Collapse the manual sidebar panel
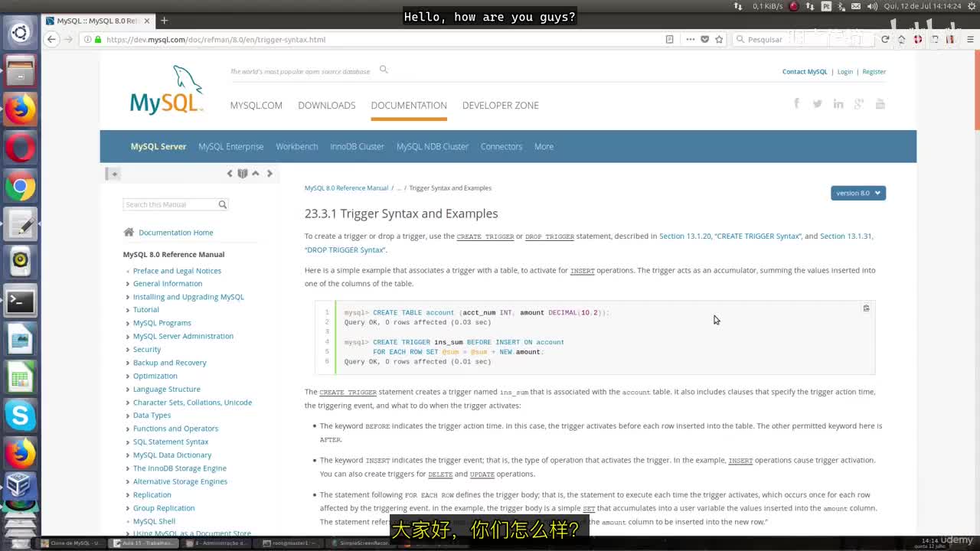Viewport: 980px width, 551px height. pos(113,174)
